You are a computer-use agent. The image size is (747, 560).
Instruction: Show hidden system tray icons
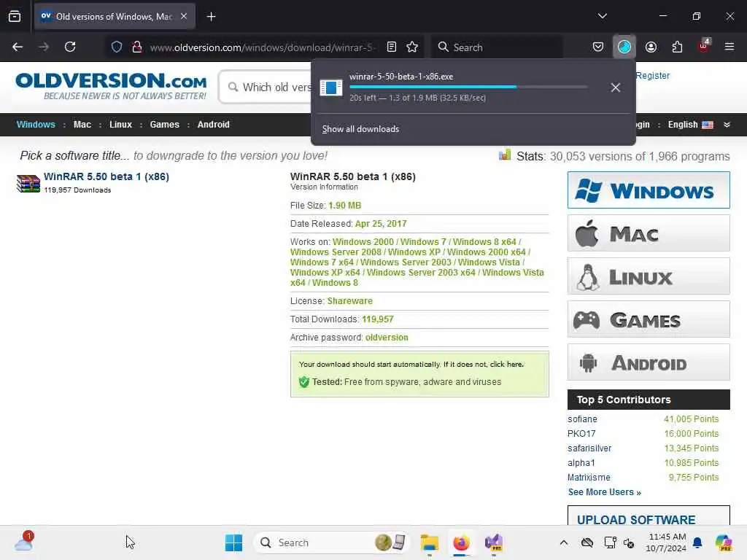coord(564,542)
